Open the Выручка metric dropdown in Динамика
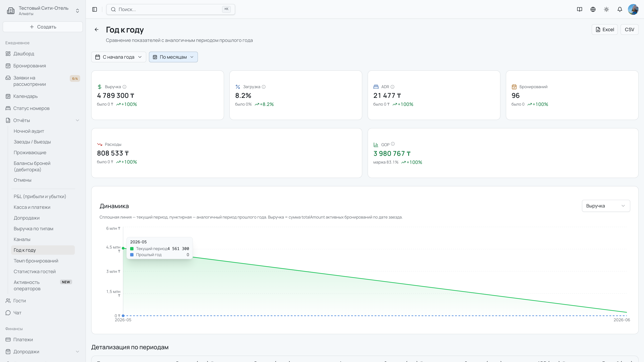Image resolution: width=644 pixels, height=362 pixels. point(606,206)
